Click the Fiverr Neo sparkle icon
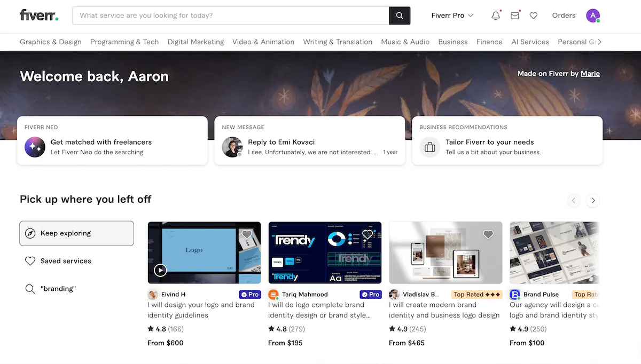Screen dimensions: 641x364 tap(35, 147)
